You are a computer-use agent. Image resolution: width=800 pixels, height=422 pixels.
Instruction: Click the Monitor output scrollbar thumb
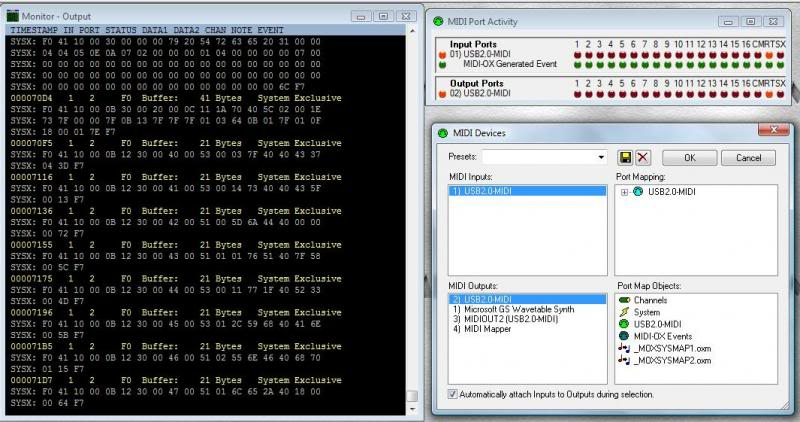click(x=413, y=396)
